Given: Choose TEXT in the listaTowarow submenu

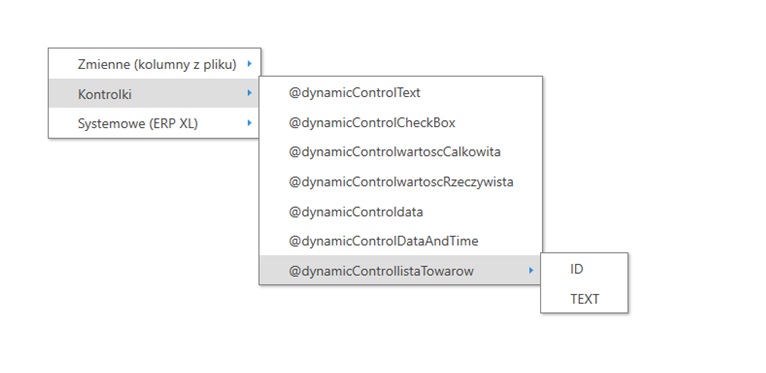Looking at the screenshot, I should pyautogui.click(x=584, y=299).
